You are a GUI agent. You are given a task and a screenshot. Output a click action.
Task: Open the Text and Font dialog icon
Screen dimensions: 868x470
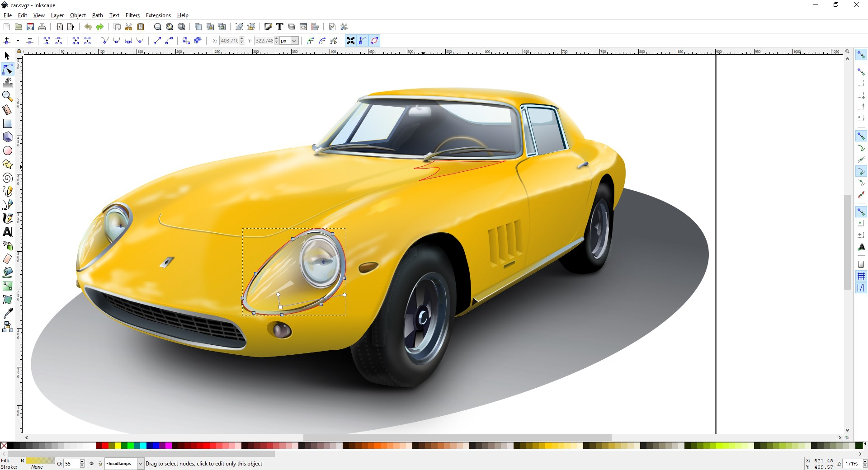point(280,27)
